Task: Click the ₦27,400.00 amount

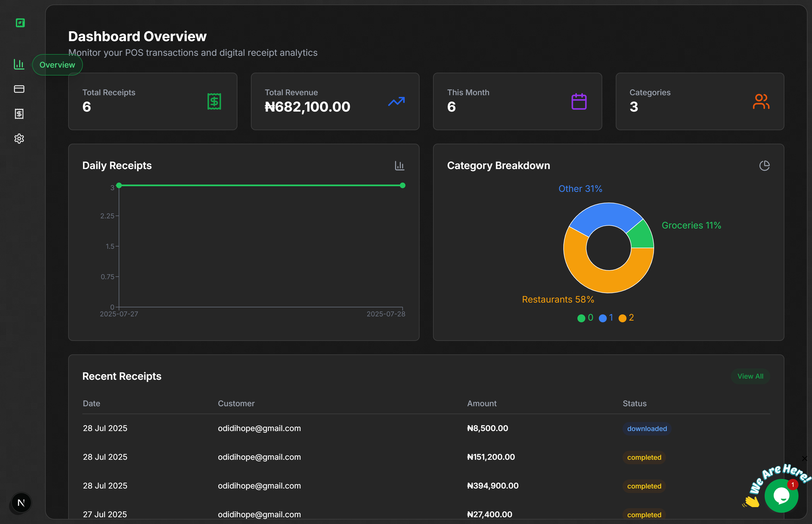Action: point(489,514)
